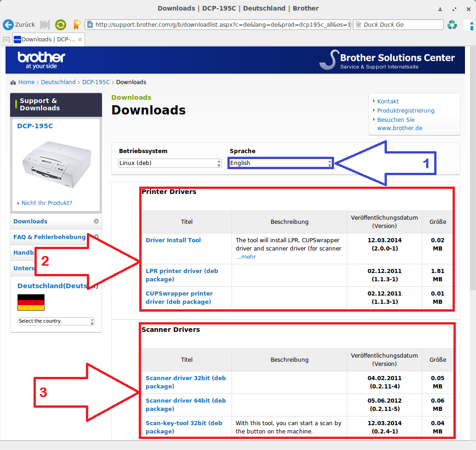Expand the ...mehr description link

(x=246, y=257)
